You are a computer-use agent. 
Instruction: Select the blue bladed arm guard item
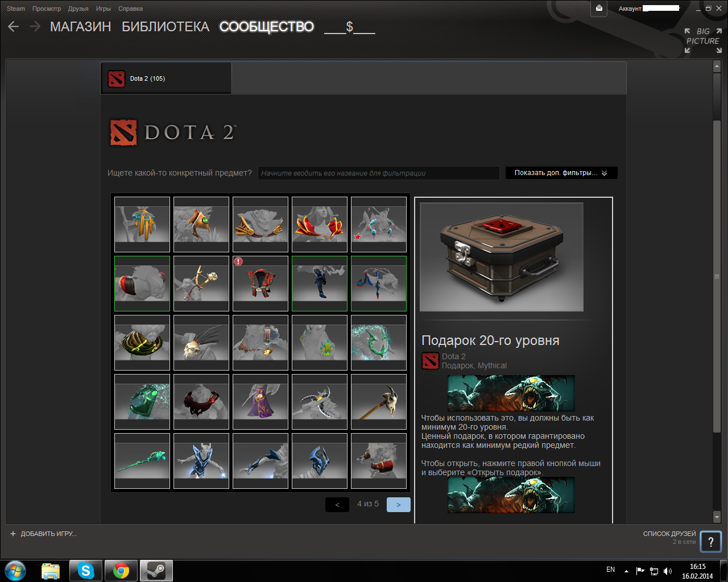[260, 461]
